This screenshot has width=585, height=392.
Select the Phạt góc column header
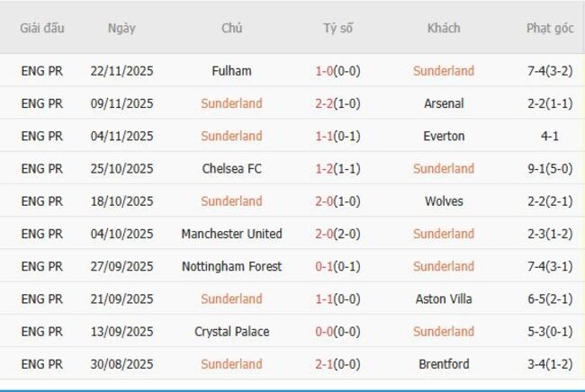coord(549,28)
